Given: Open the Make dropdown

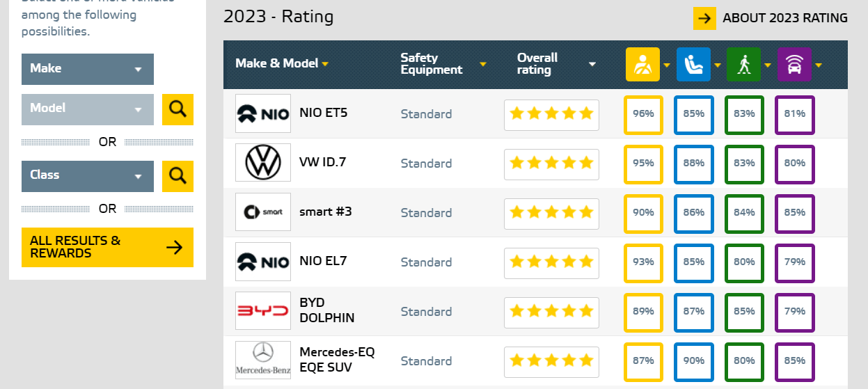Looking at the screenshot, I should [x=88, y=69].
